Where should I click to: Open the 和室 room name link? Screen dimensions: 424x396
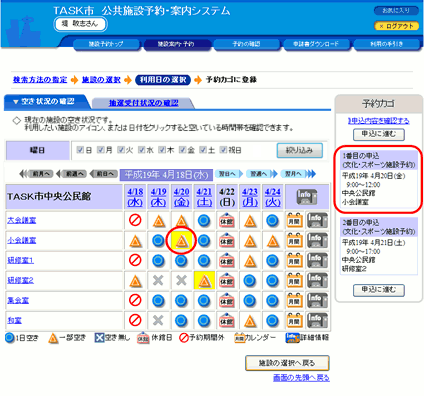14,320
